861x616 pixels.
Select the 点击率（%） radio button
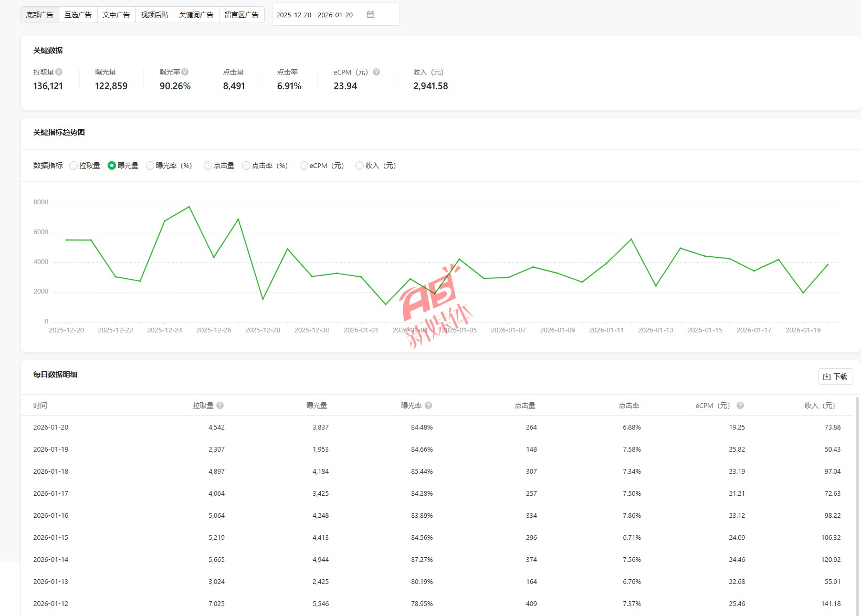tap(246, 165)
